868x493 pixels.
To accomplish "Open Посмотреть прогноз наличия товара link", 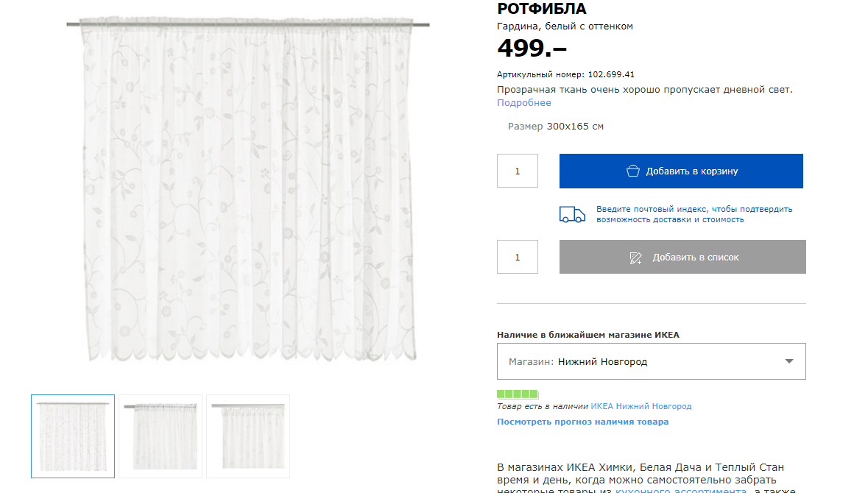I will (582, 422).
